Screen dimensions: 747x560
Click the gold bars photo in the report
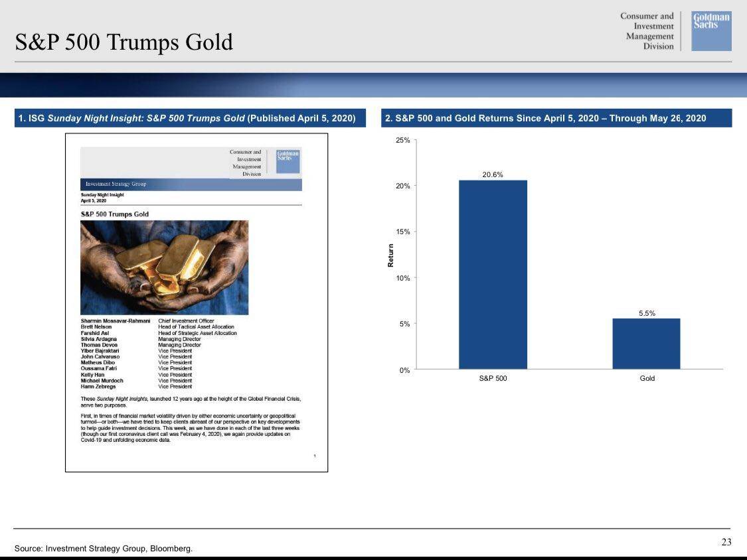click(x=165, y=267)
